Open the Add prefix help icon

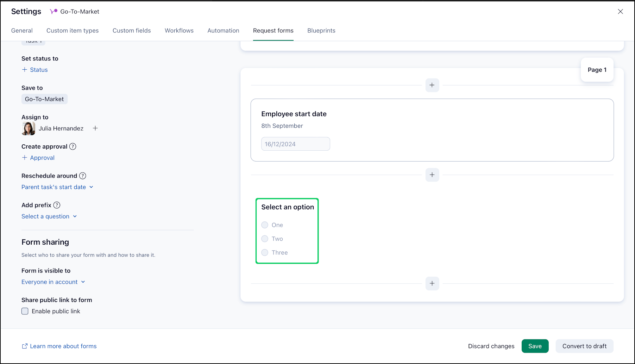pyautogui.click(x=57, y=205)
